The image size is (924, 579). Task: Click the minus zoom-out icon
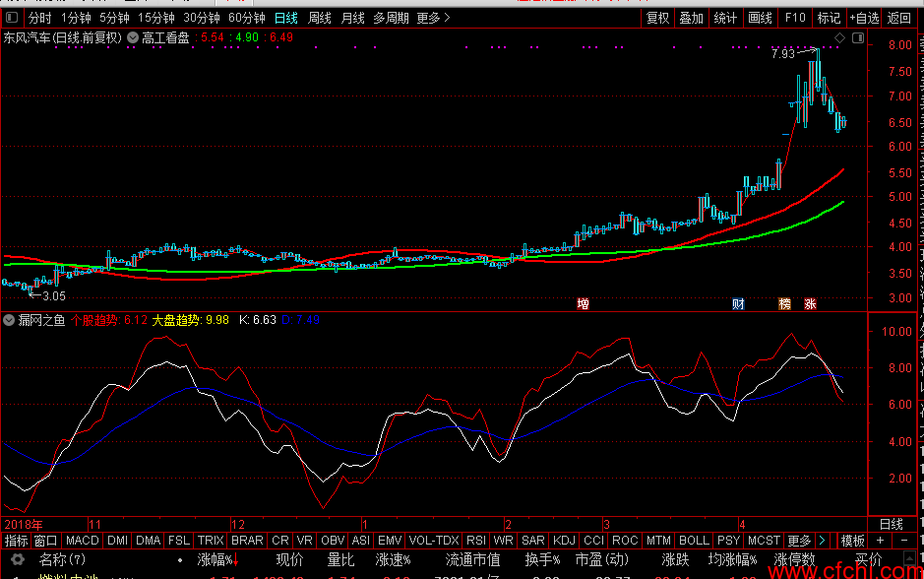point(904,540)
